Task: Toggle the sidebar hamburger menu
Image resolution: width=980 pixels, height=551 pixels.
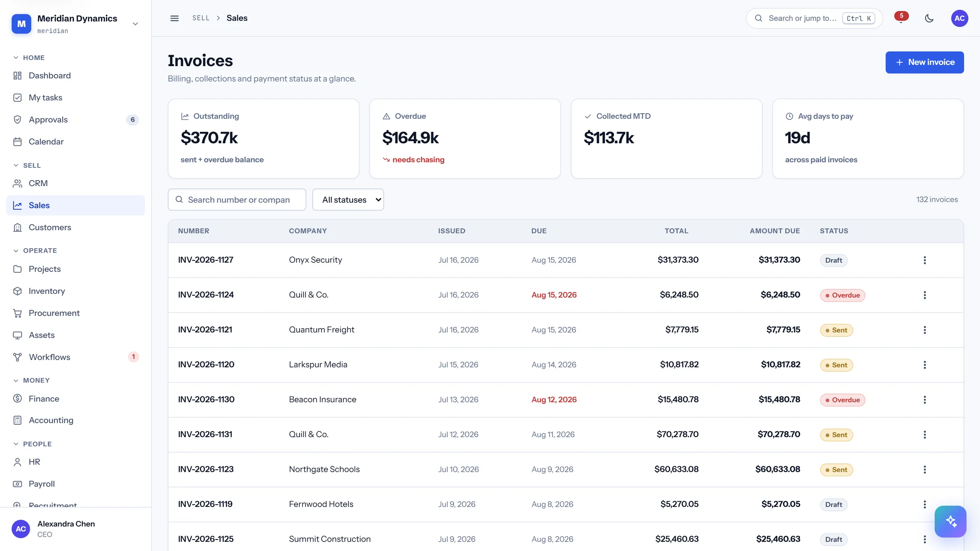Action: (174, 18)
